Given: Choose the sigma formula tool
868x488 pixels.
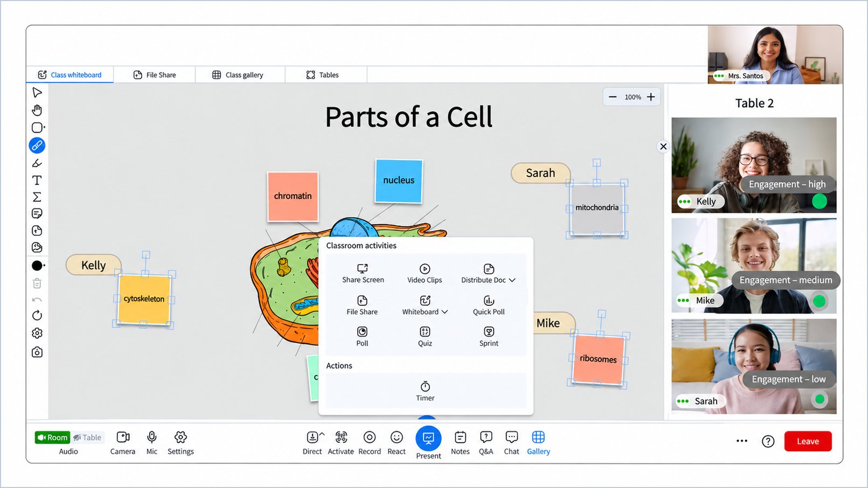Looking at the screenshot, I should click(x=37, y=197).
